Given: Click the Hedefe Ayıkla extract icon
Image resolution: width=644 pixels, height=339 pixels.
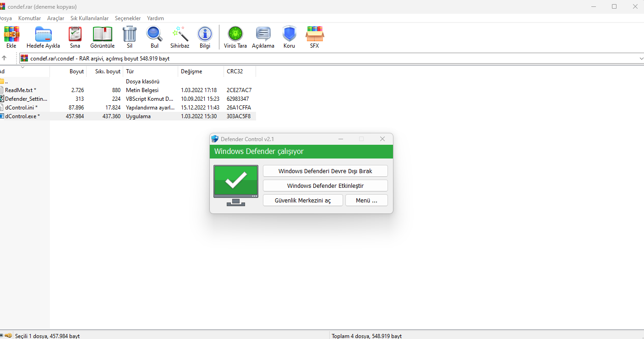Looking at the screenshot, I should 44,34.
